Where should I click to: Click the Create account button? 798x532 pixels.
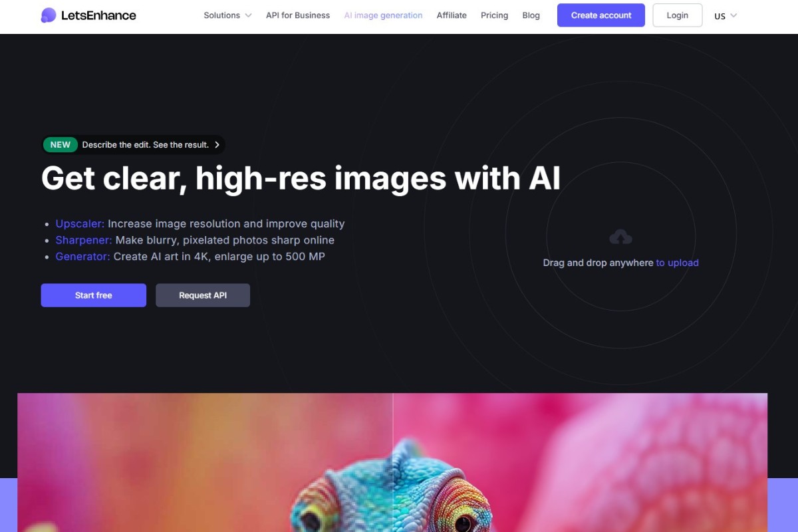point(601,15)
